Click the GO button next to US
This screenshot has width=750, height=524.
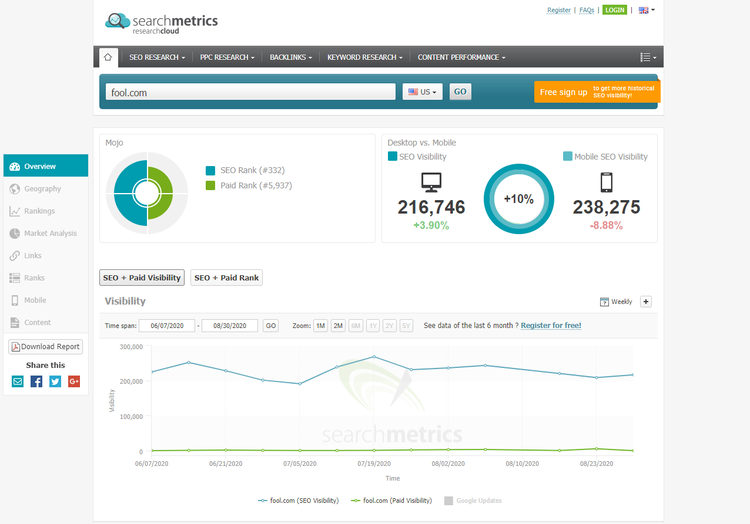click(x=460, y=92)
